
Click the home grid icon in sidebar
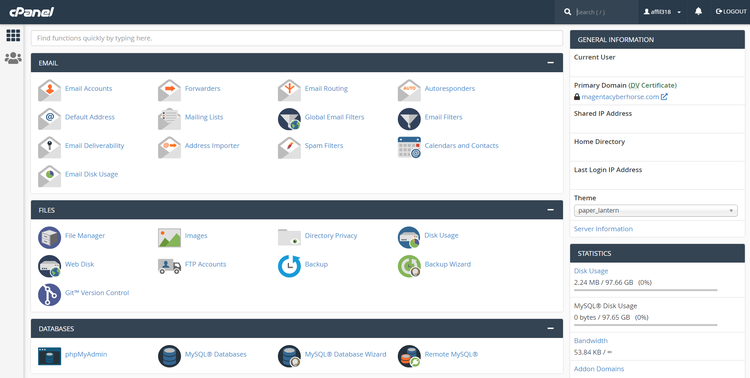tap(13, 35)
